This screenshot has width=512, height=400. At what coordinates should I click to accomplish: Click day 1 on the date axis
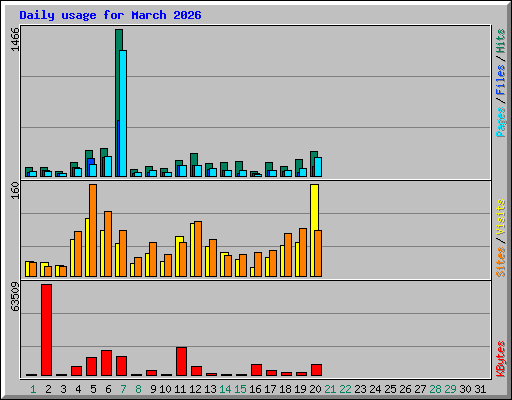(x=33, y=389)
